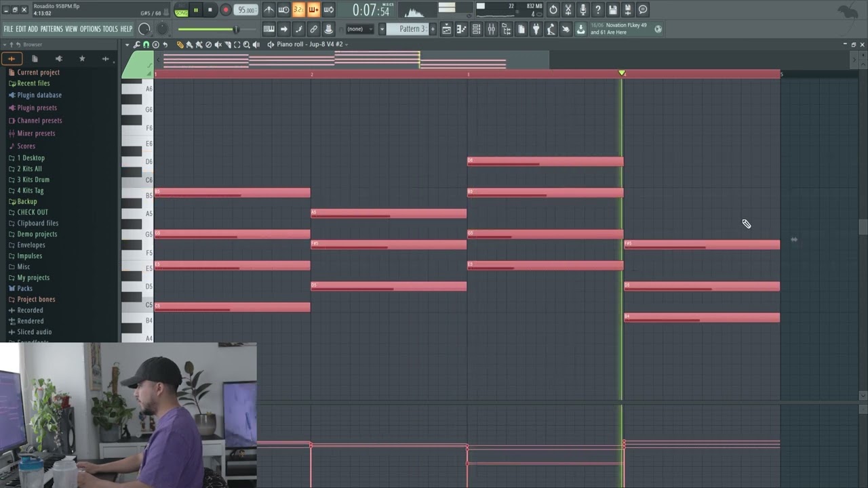Toggle the metronome
This screenshot has height=488, width=868.
(x=270, y=9)
